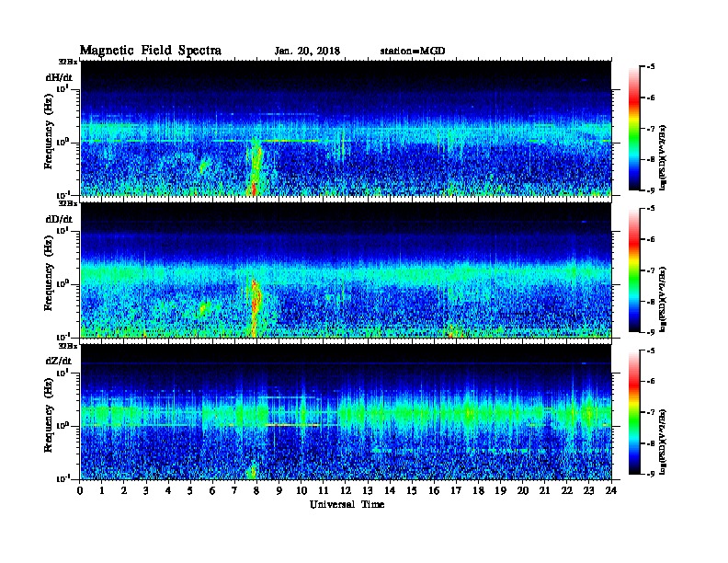728x563 pixels.
Task: Click hour 4 on the Universal Time axis
Action: tap(168, 491)
